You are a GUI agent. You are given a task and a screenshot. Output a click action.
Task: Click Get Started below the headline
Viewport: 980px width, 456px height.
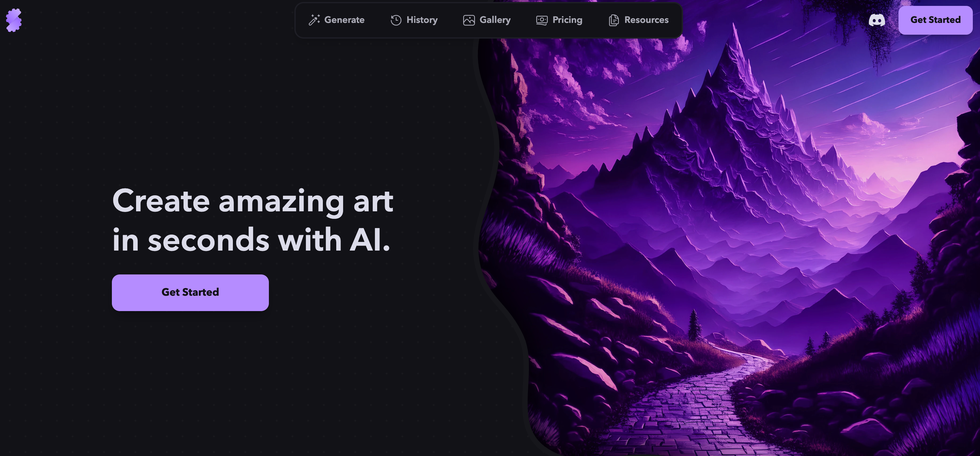click(190, 292)
